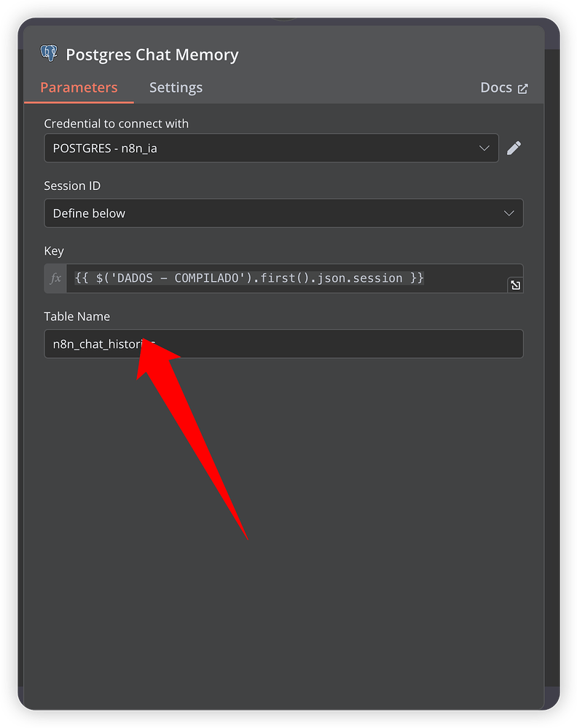Open the Docs link
The height and width of the screenshot is (728, 577).
(496, 88)
